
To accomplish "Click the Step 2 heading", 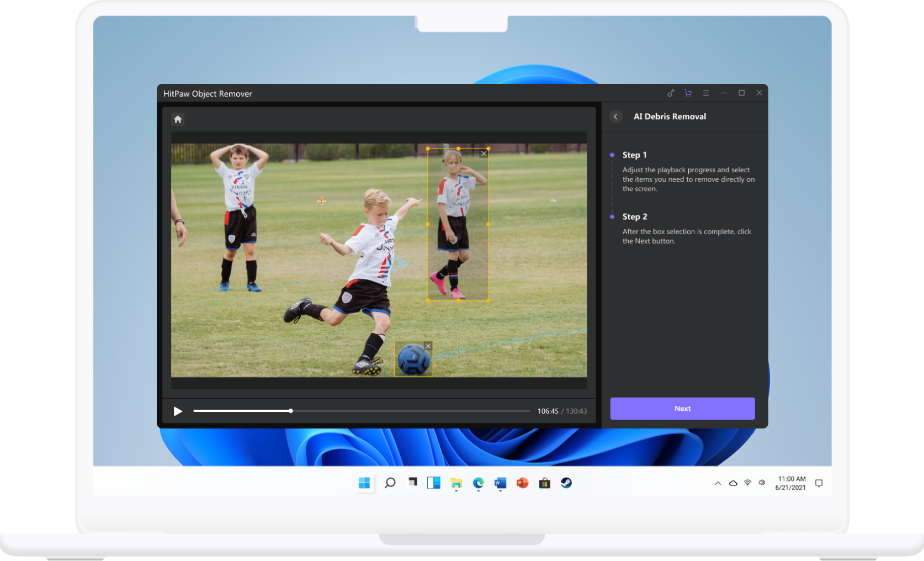I will [x=635, y=217].
